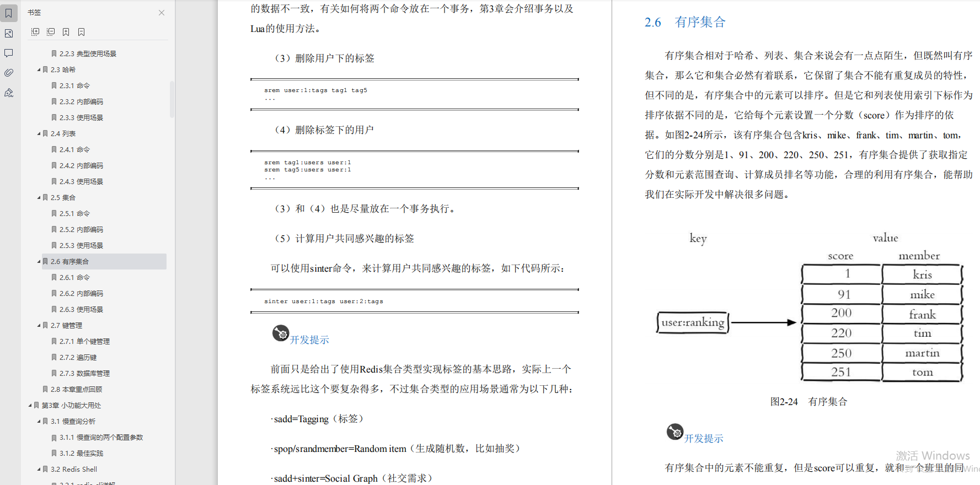
Task: Select bookmark 2.6 有序集合
Action: [104, 262]
